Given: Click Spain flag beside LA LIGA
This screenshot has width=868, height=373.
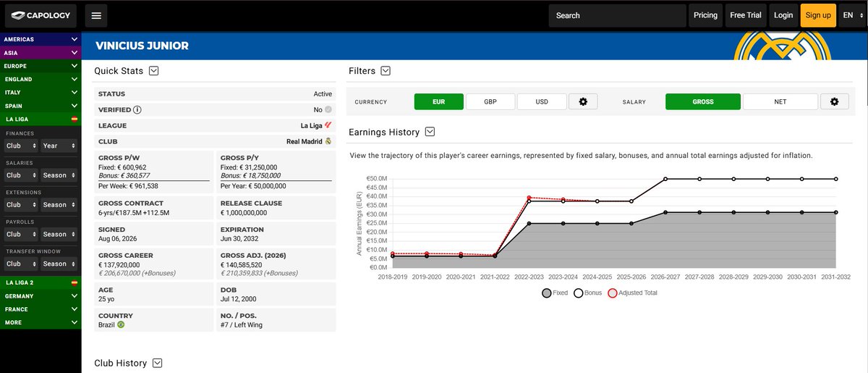Looking at the screenshot, I should click(74, 119).
